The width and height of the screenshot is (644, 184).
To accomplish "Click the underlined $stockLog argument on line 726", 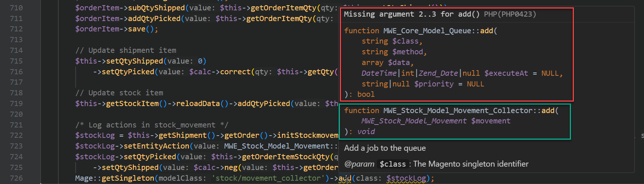I will [406, 178].
